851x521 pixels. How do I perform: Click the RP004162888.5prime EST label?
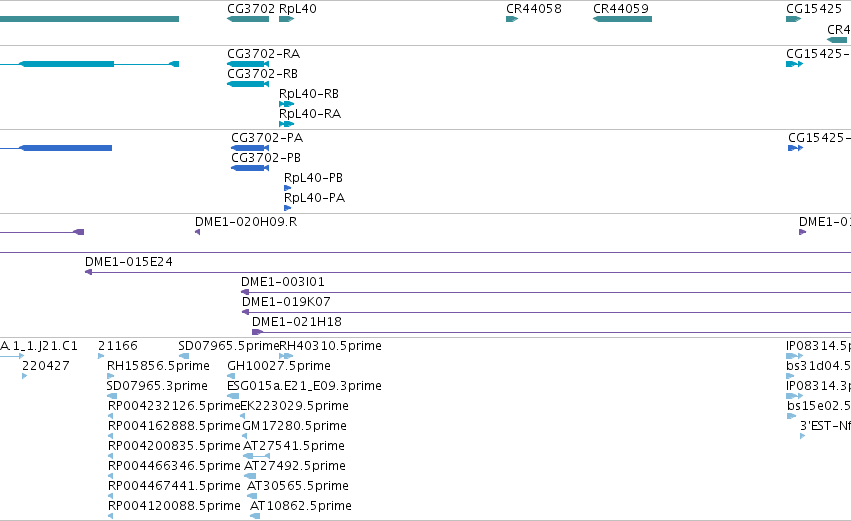[x=174, y=427]
